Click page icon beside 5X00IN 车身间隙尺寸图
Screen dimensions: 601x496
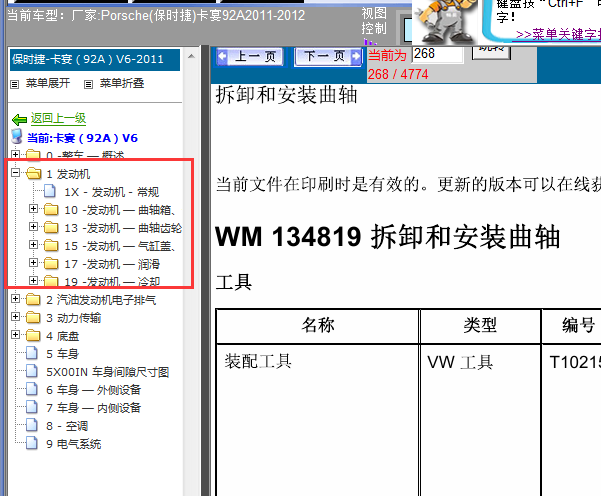coord(32,371)
